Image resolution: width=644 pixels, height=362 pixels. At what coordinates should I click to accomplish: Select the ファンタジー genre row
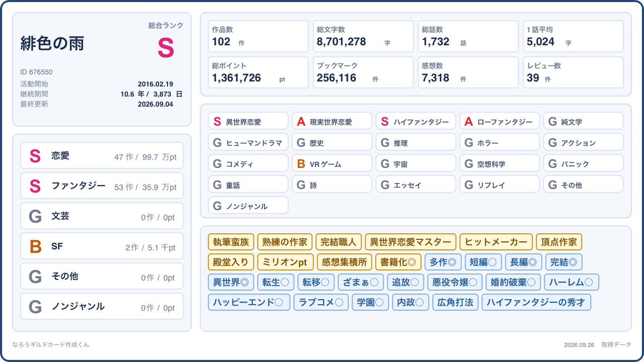102,186
